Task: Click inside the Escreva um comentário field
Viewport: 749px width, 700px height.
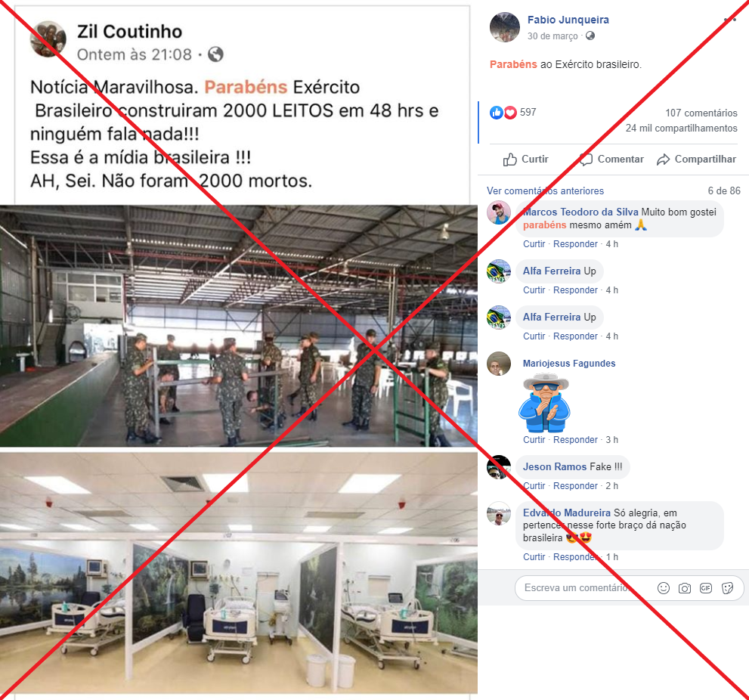Action: coord(583,588)
